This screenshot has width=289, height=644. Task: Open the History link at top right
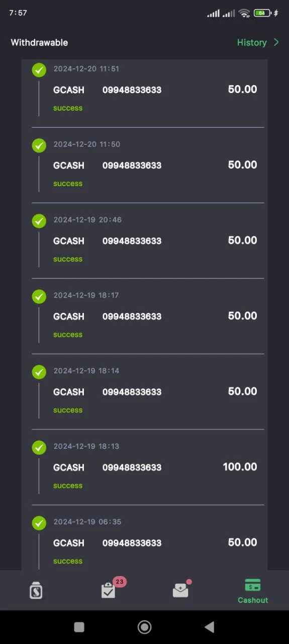coord(252,43)
